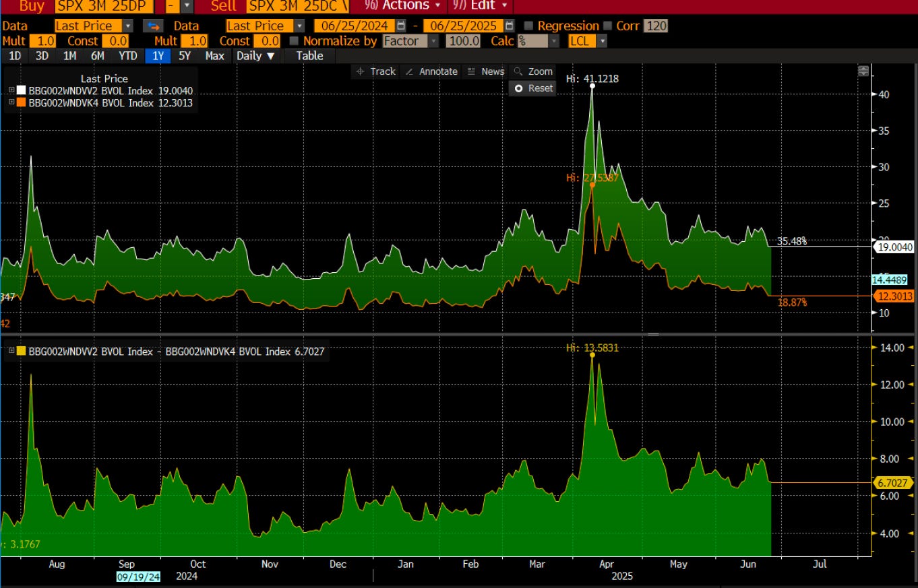This screenshot has height=588, width=918.
Task: Select the 1M range tab
Action: pos(69,56)
